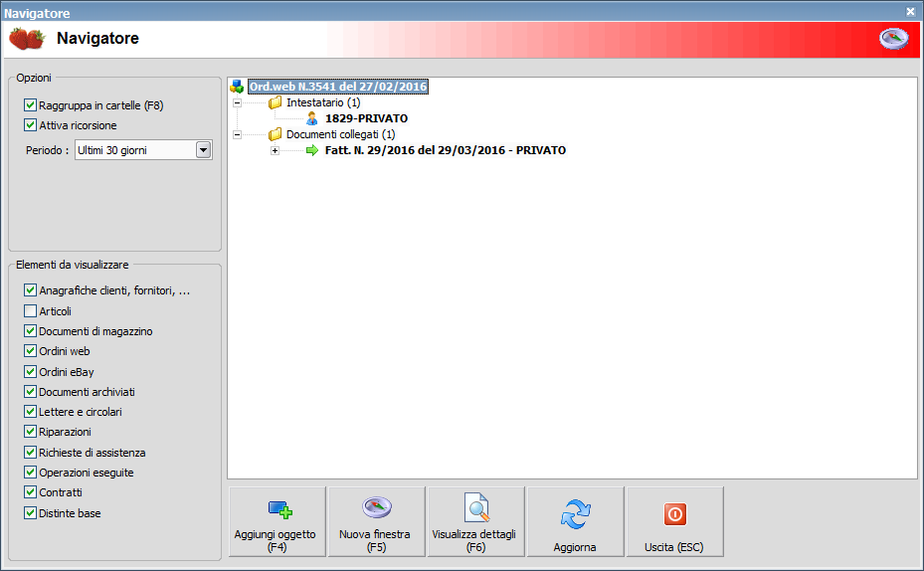Toggle Richieste di assistenza checkbox

[x=30, y=452]
